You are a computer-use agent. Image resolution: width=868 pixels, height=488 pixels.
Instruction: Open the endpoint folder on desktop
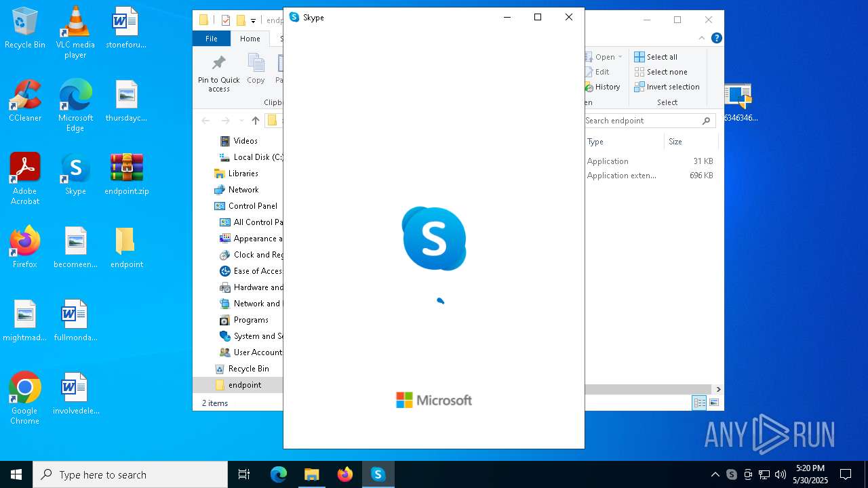(126, 248)
